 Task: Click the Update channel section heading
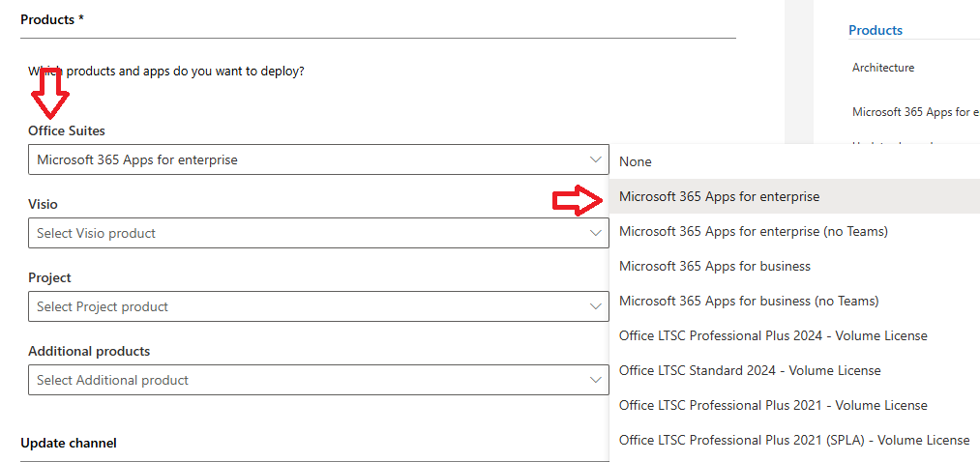(x=69, y=443)
